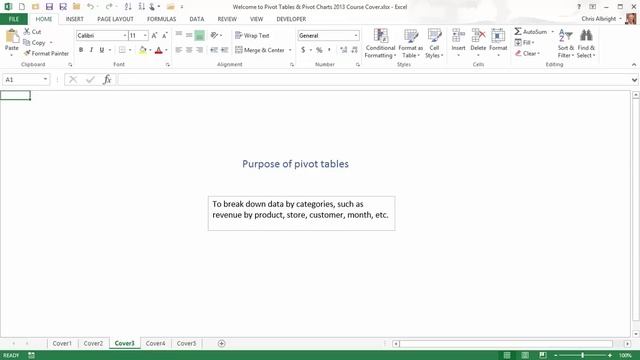Image resolution: width=640 pixels, height=360 pixels.
Task: Add a new sheet
Action: (x=221, y=344)
